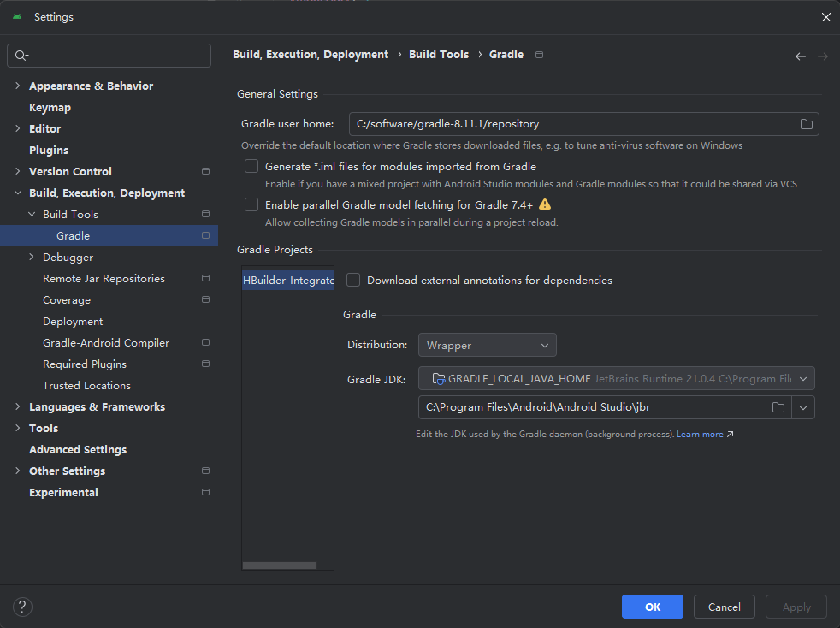Click Build, Execution, Deployment breadcrumb
840x628 pixels.
pyautogui.click(x=311, y=55)
